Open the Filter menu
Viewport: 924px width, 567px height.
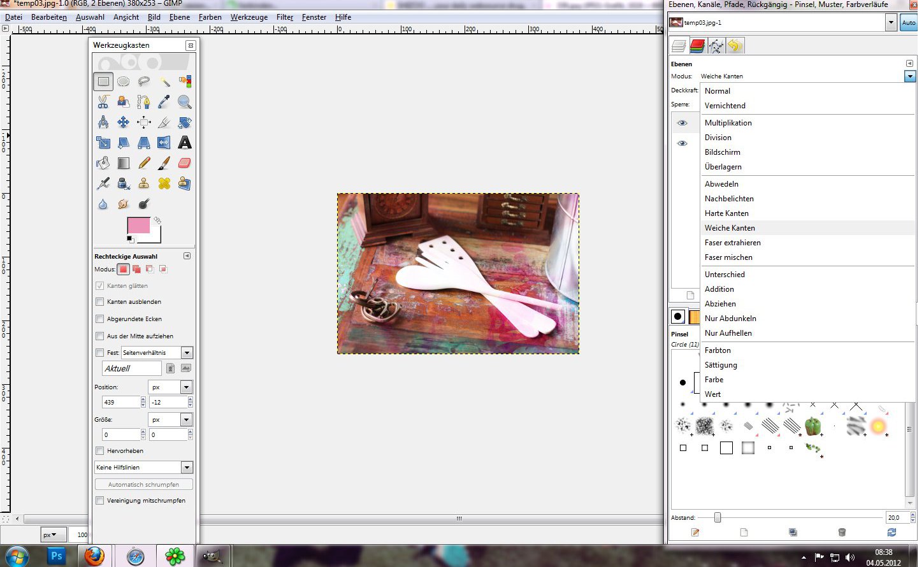[285, 17]
